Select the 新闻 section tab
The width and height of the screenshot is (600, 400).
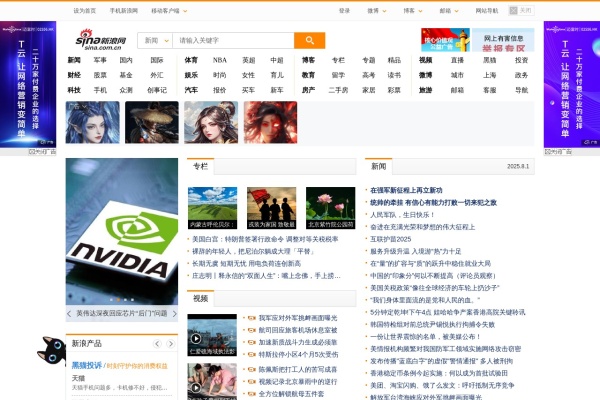click(x=379, y=167)
